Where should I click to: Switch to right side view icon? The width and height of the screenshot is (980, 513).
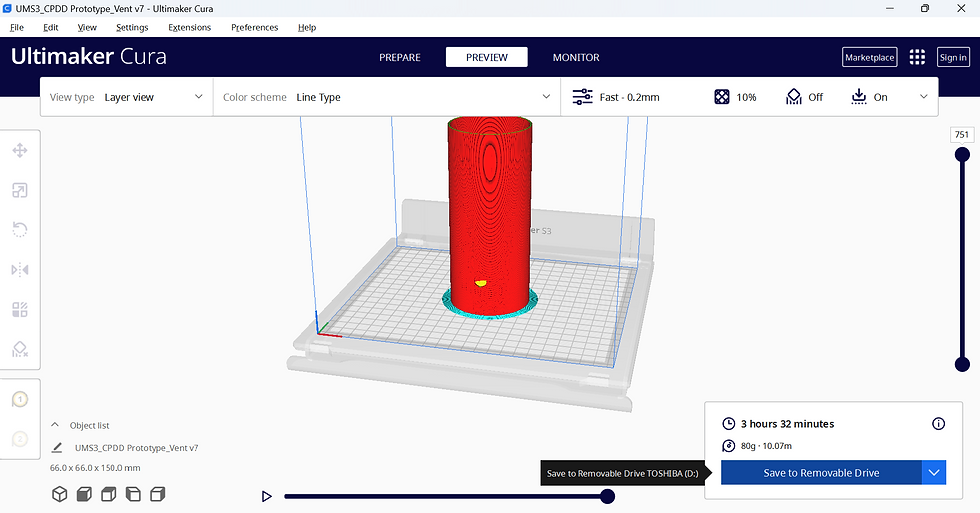(158, 494)
